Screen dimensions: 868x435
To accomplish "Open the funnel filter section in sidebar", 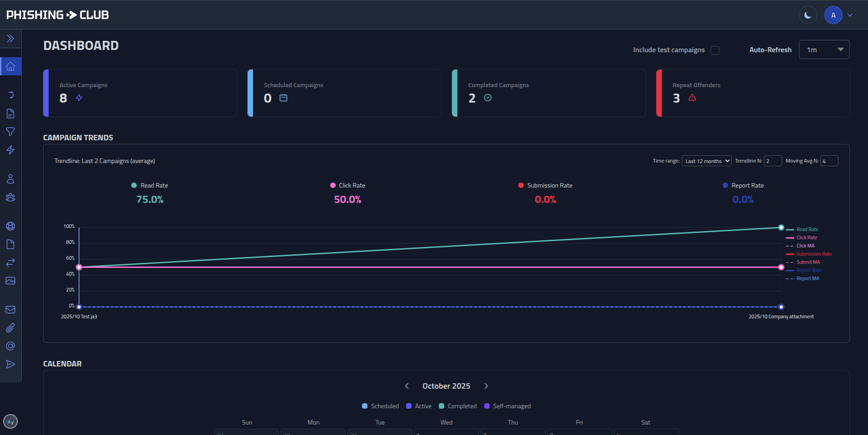I will click(10, 132).
